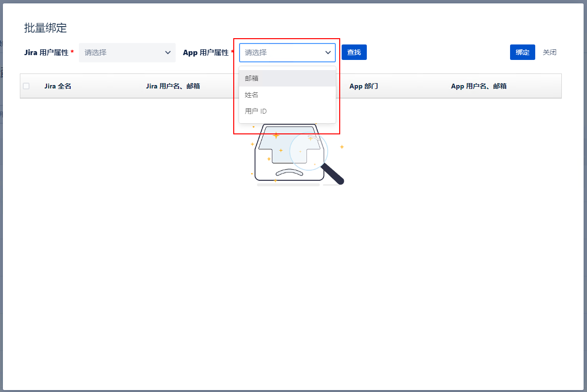Tick the select-all checkbox in table header
The height and width of the screenshot is (392, 587).
pos(26,86)
